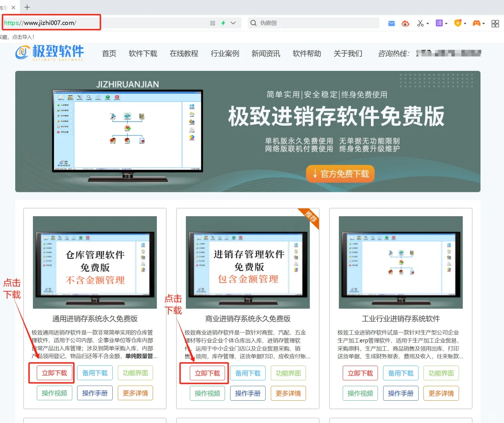Click the 极致软件 logo
This screenshot has width=504, height=423.
pos(50,53)
